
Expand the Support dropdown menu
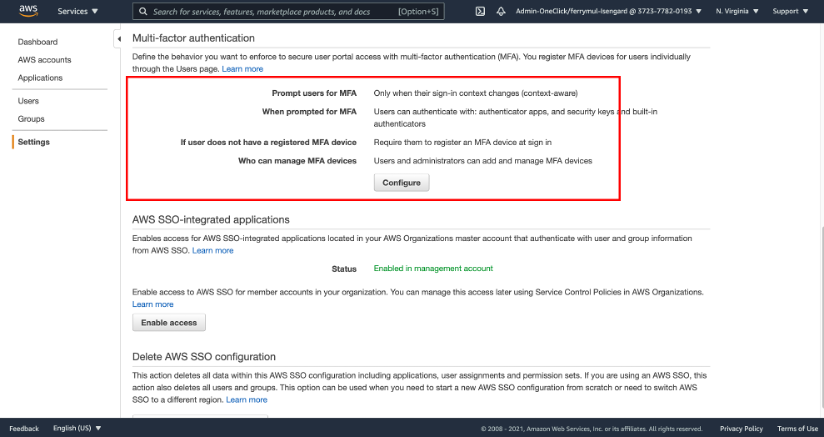pos(790,11)
